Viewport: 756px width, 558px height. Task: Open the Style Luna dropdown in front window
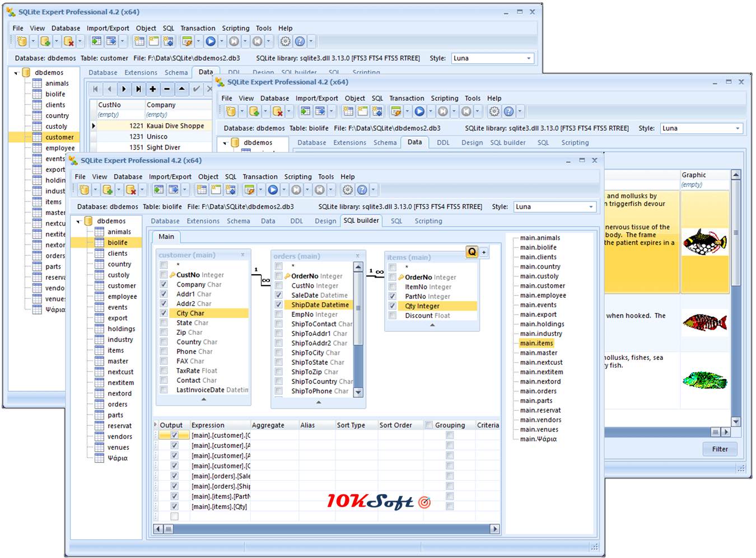click(x=591, y=207)
